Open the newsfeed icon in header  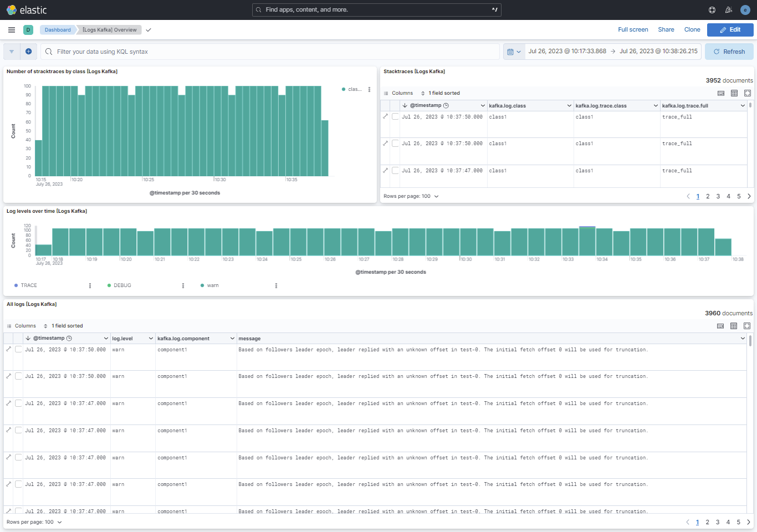pos(729,10)
